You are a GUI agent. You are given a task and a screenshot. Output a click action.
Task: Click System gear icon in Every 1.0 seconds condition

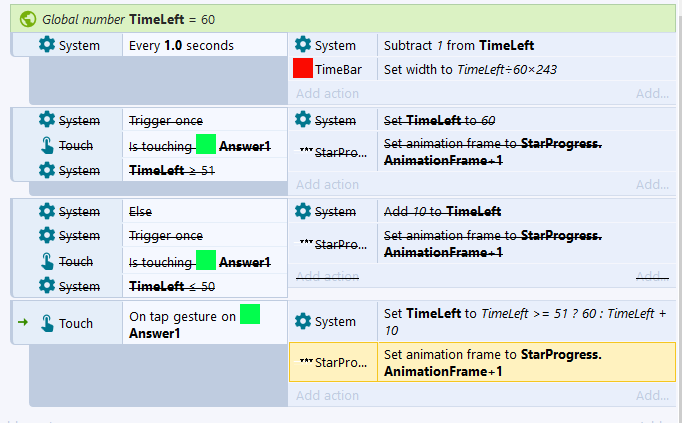click(x=47, y=45)
